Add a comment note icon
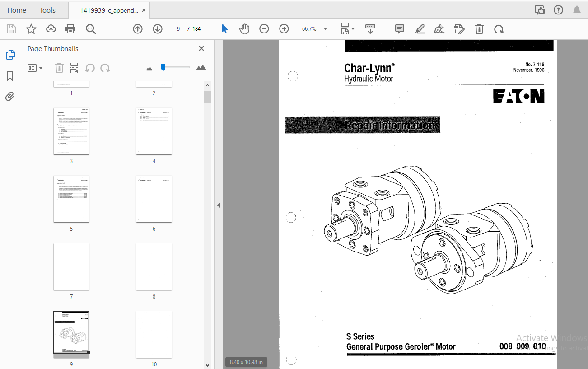The width and height of the screenshot is (588, 369). click(x=400, y=29)
